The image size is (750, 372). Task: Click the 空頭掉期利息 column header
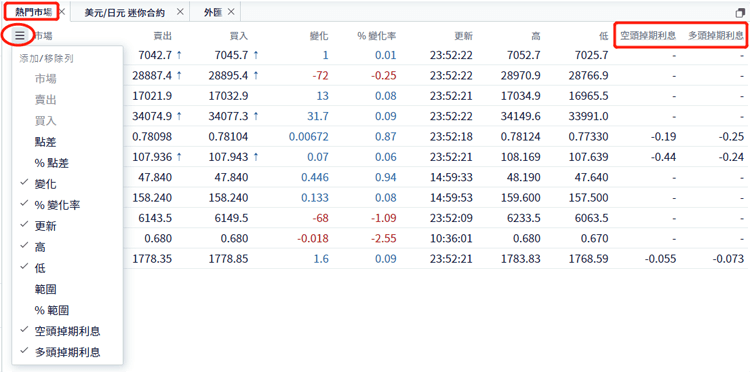click(x=648, y=36)
